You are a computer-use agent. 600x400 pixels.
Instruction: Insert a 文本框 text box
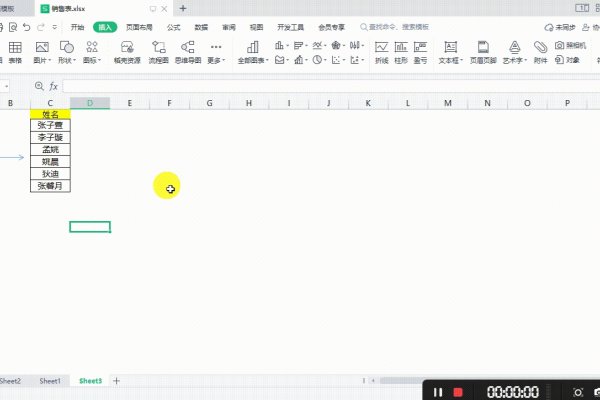(450, 52)
